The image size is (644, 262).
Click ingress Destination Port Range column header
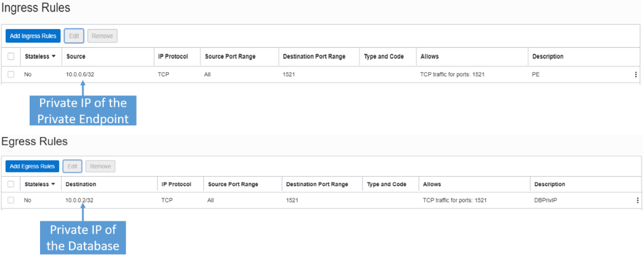(314, 56)
